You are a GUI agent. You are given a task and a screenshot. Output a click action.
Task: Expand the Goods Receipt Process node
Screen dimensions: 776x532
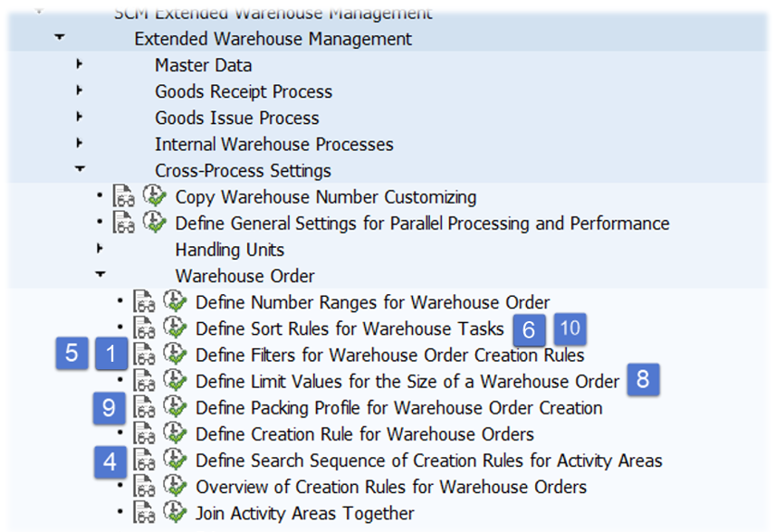click(79, 90)
